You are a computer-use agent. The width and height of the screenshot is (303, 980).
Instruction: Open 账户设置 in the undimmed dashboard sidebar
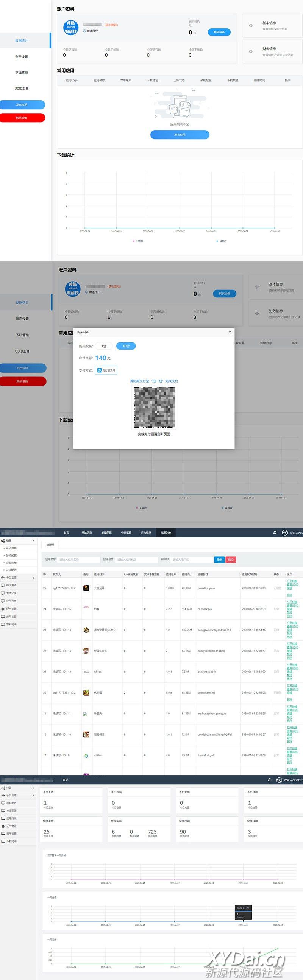[22, 57]
